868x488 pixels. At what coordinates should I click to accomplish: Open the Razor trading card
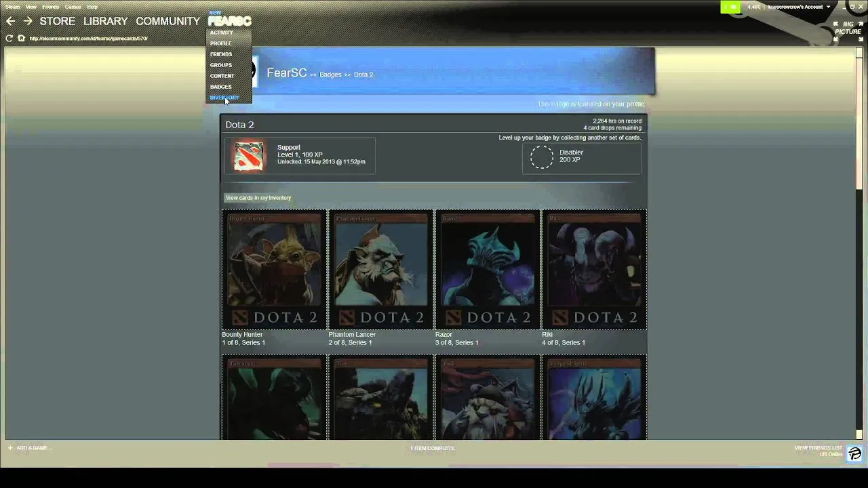coord(488,270)
